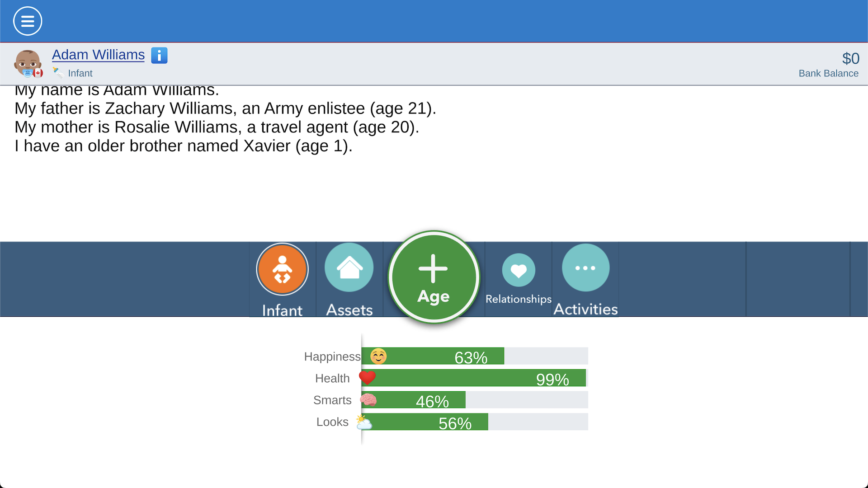
Task: Click the red heart Health emoji
Action: pos(367,378)
